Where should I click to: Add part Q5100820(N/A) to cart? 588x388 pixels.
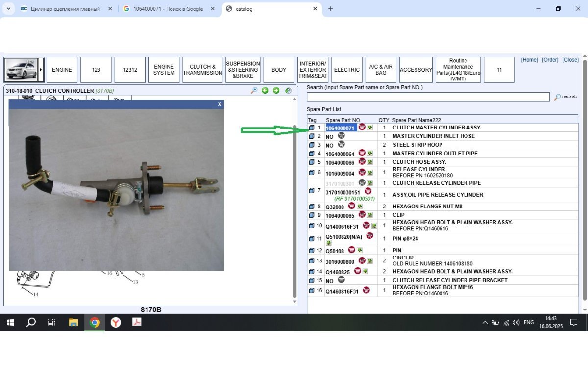click(x=369, y=236)
